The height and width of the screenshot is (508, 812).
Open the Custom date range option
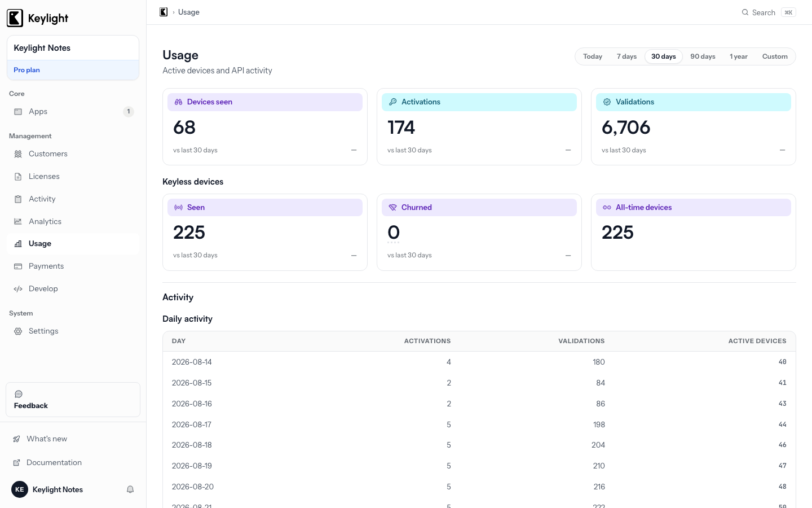click(775, 56)
